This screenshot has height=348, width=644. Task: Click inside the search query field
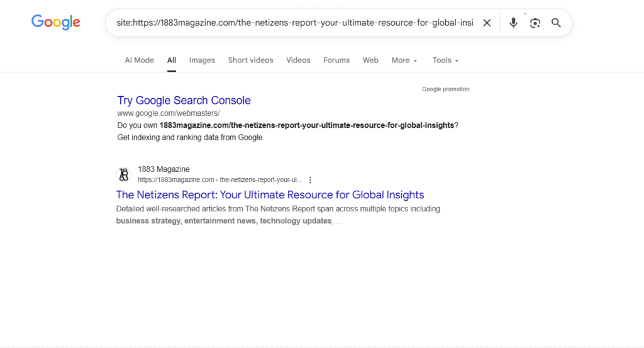tap(294, 23)
